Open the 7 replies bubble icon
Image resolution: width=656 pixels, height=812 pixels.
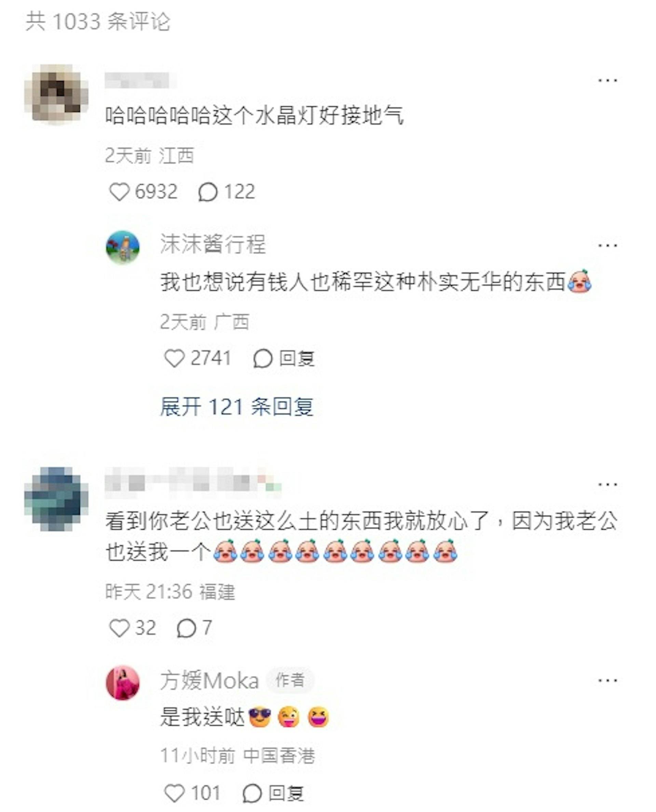coord(186,628)
